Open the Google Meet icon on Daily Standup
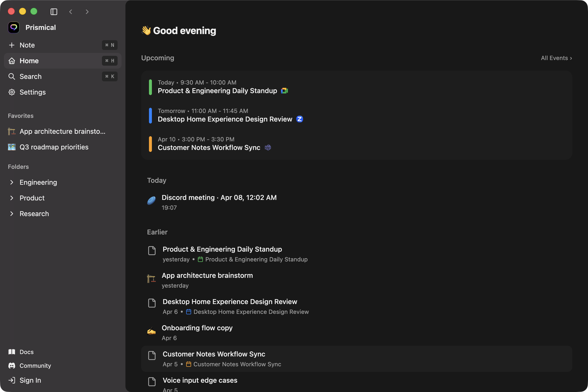This screenshot has width=588, height=392. 284,91
